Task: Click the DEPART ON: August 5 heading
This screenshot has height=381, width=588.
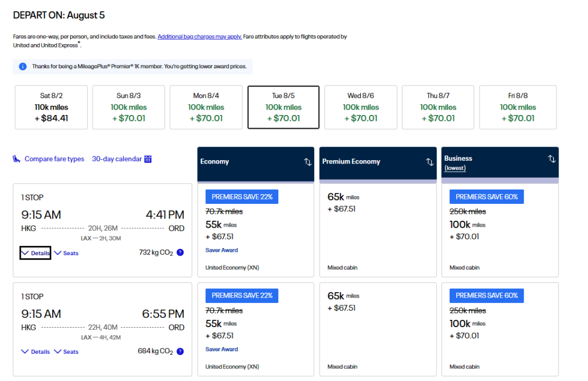Action: [x=59, y=15]
